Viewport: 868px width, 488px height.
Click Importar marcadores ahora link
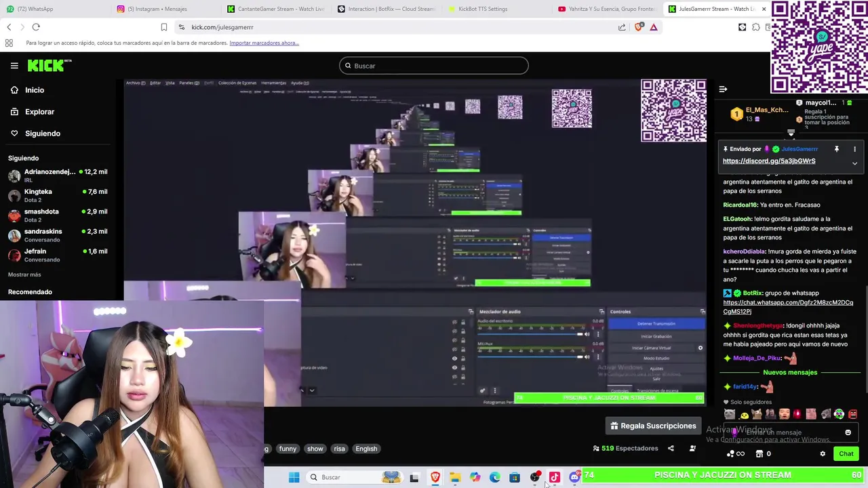tap(264, 43)
